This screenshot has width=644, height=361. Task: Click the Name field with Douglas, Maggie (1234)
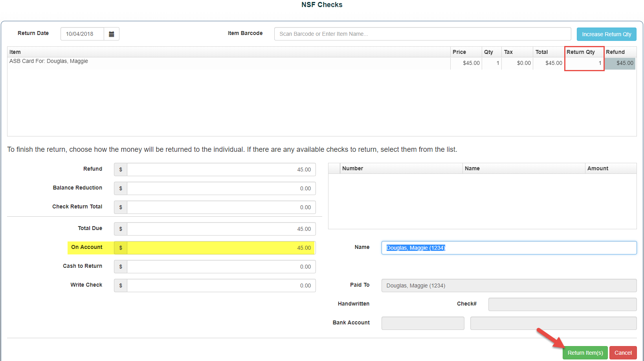pyautogui.click(x=509, y=248)
